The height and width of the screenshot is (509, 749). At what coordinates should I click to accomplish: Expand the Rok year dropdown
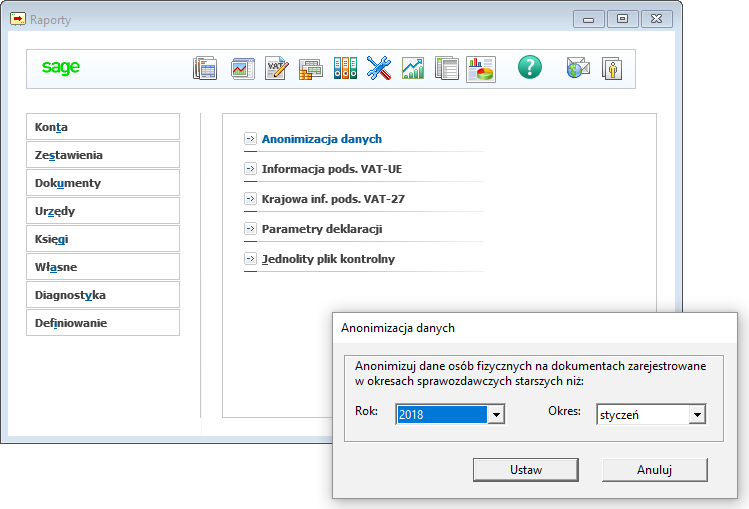495,415
